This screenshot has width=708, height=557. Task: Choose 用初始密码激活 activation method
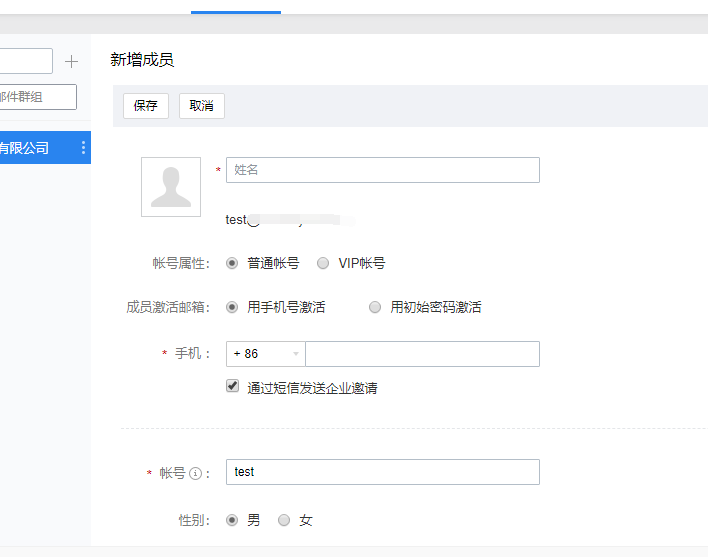tap(375, 307)
